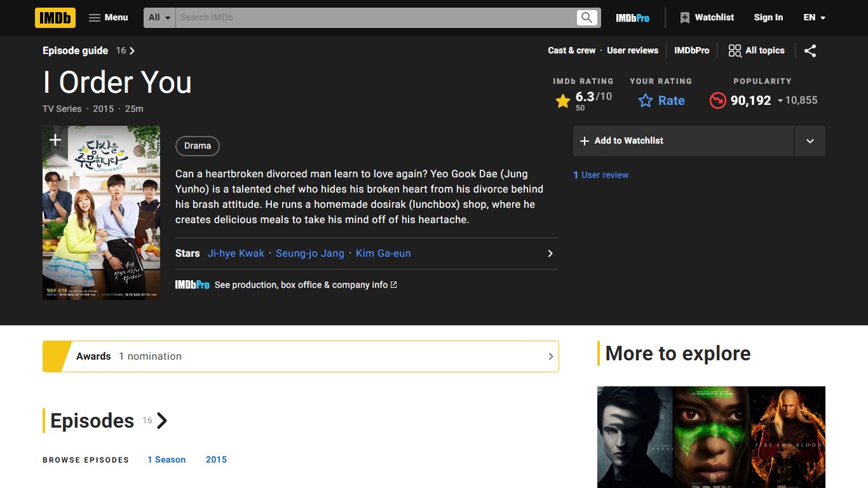Open the Ji-hye Kwak link
The height and width of the screenshot is (488, 868).
(x=236, y=254)
